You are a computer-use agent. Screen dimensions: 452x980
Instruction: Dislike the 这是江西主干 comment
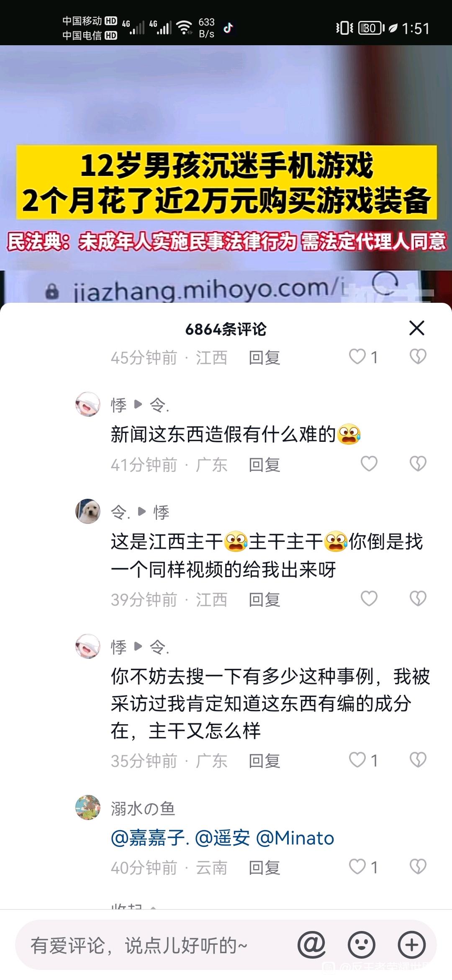click(x=418, y=598)
